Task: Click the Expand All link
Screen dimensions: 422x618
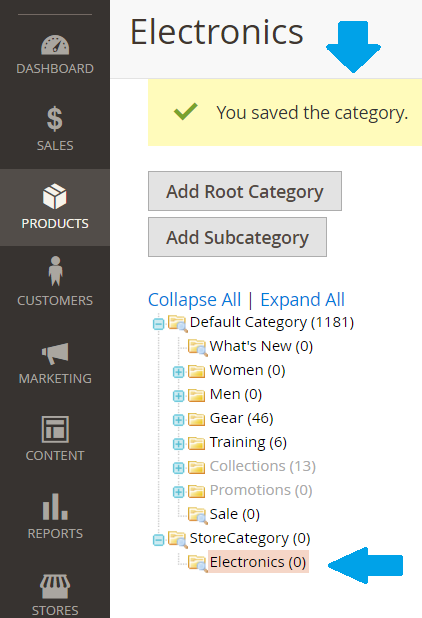Action: [302, 300]
